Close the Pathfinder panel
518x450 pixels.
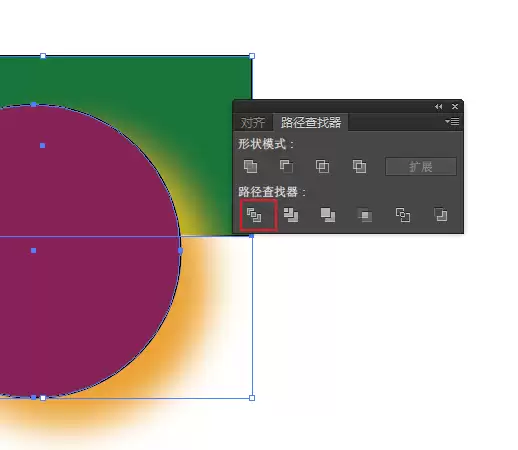(x=455, y=106)
